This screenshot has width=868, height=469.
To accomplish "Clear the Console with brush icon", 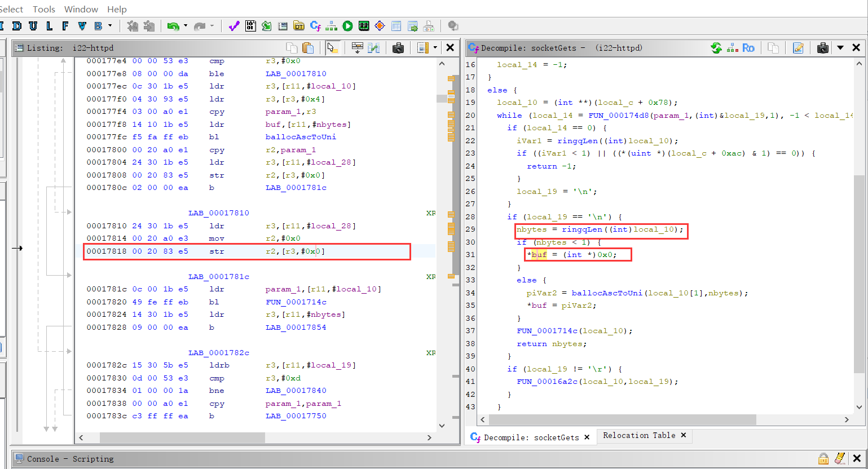I will pyautogui.click(x=840, y=458).
